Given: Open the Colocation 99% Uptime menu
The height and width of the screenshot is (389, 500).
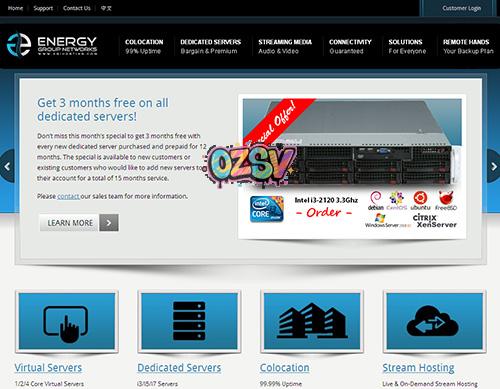Looking at the screenshot, I should (144, 46).
